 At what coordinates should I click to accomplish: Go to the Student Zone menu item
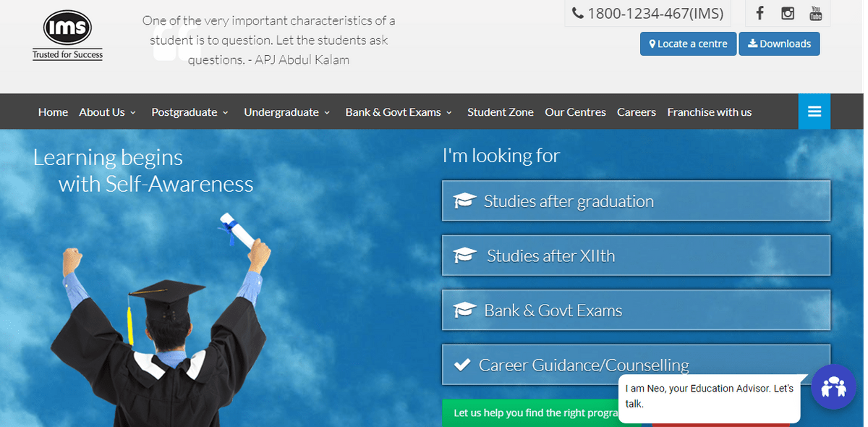501,112
